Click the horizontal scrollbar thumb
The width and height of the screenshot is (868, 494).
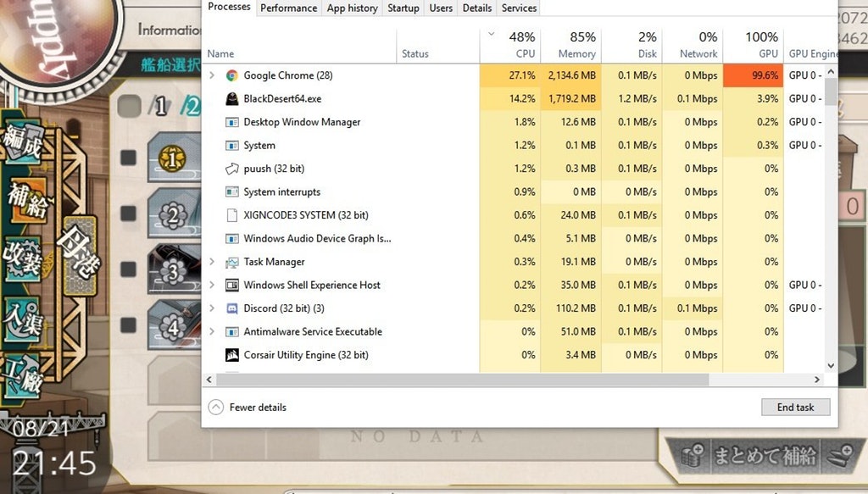pos(462,380)
